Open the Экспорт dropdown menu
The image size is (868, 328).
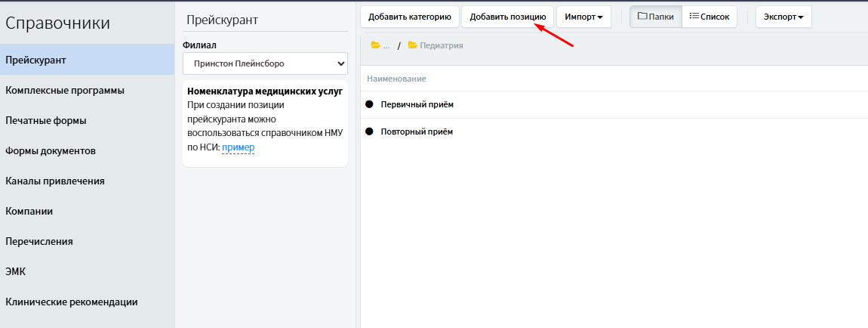[x=783, y=17]
